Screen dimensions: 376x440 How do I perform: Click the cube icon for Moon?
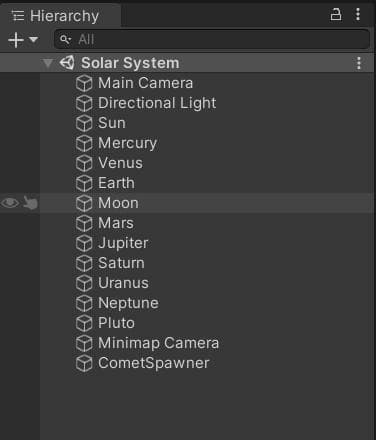coord(84,203)
